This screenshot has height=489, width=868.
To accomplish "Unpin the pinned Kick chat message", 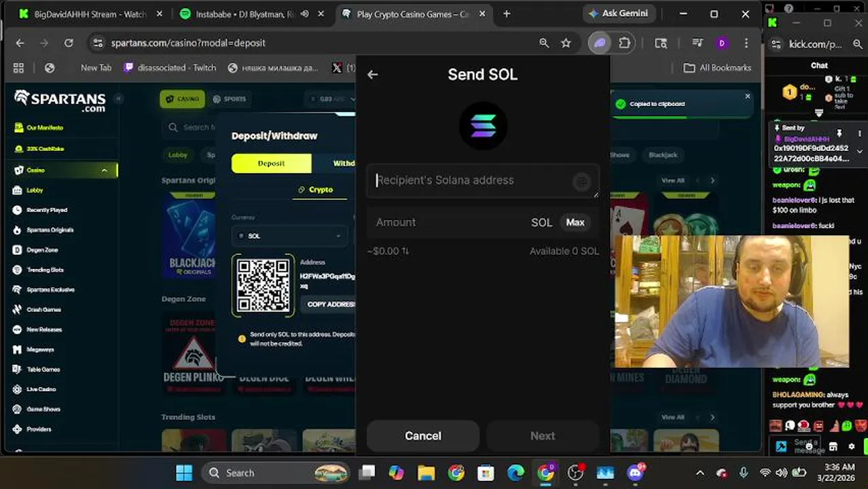I will [x=839, y=133].
